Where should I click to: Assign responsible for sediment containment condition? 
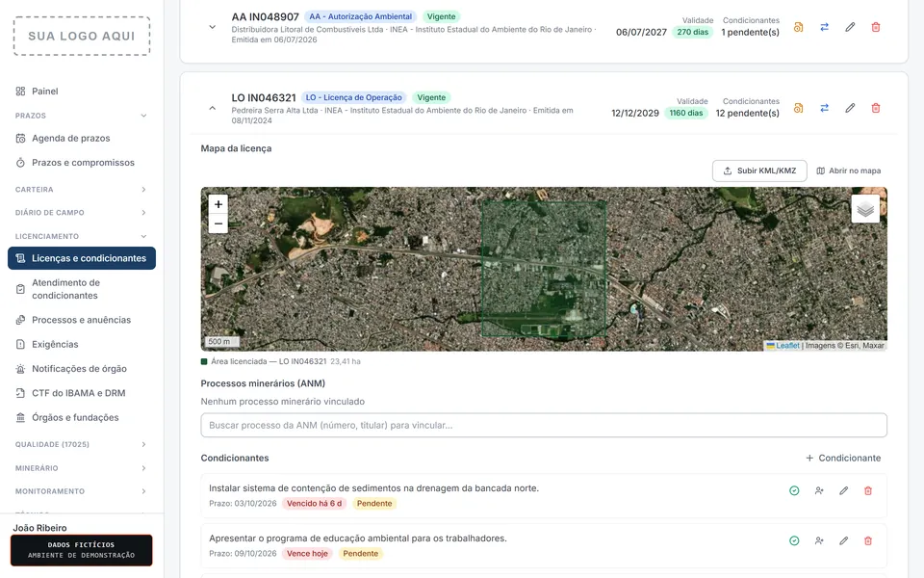tap(819, 490)
